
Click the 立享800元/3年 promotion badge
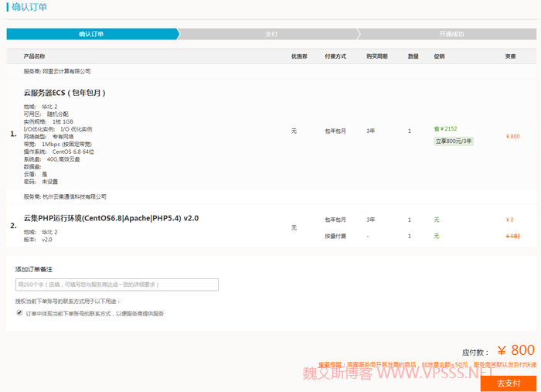(454, 141)
